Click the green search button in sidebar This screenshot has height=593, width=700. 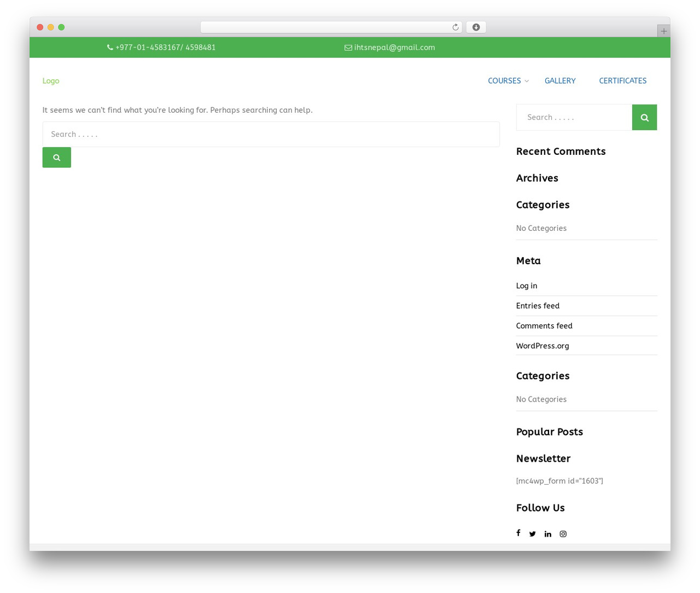point(644,118)
